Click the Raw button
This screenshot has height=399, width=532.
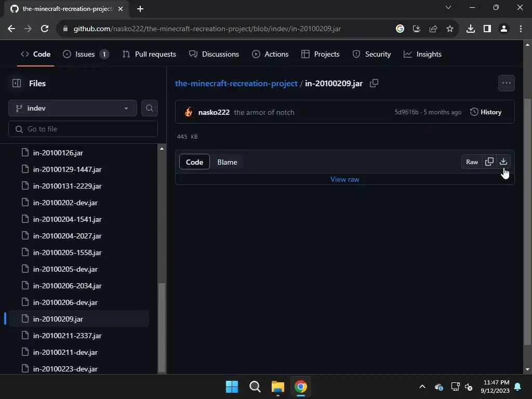pos(472,162)
